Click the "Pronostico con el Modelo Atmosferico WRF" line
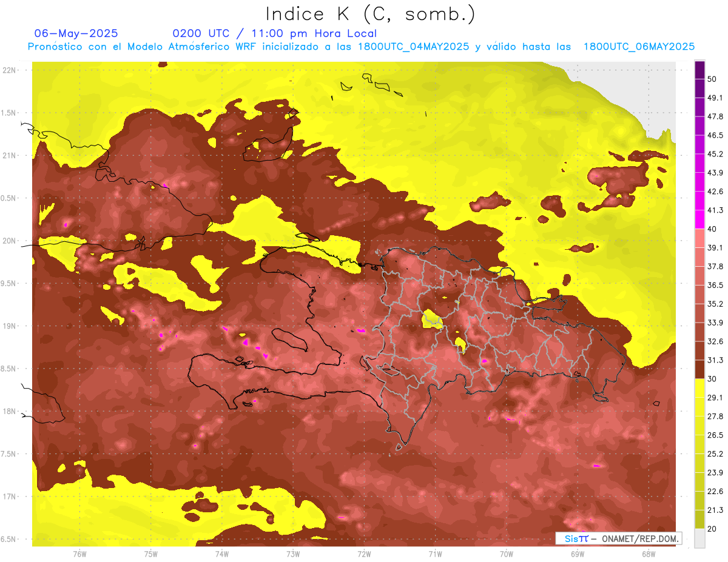Image resolution: width=728 pixels, height=562 pixels. pos(361,47)
